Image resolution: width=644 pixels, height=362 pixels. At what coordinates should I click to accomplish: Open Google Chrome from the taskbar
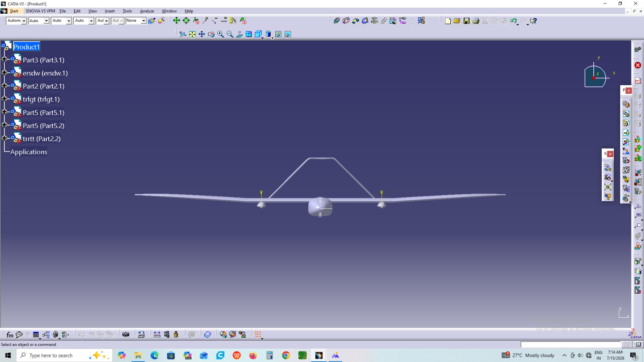(286, 356)
